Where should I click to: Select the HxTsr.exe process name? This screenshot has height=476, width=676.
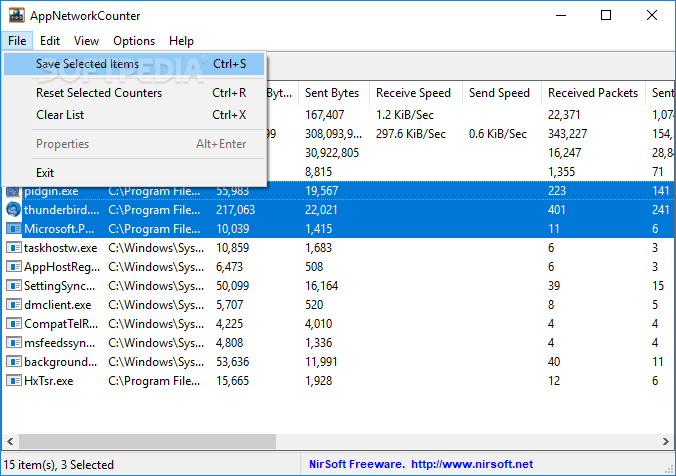click(48, 381)
